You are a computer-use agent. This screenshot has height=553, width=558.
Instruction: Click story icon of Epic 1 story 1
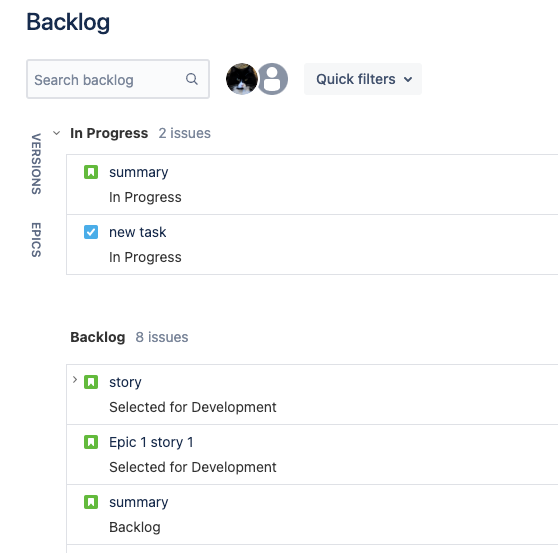(91, 442)
